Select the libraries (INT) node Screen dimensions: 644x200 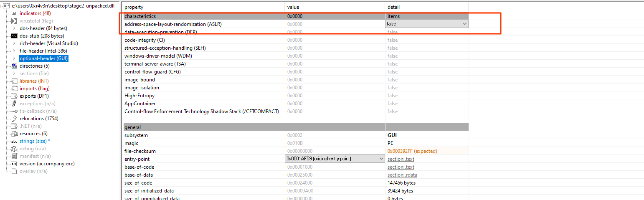34,81
